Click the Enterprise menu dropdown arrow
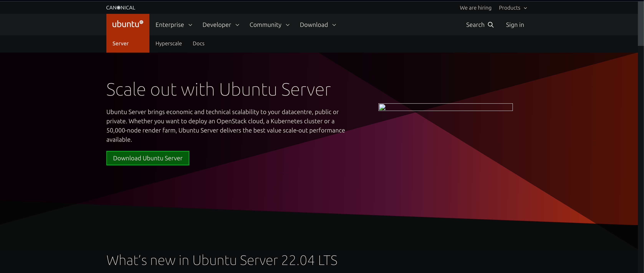Screen dimensions: 644x273 tap(190, 25)
